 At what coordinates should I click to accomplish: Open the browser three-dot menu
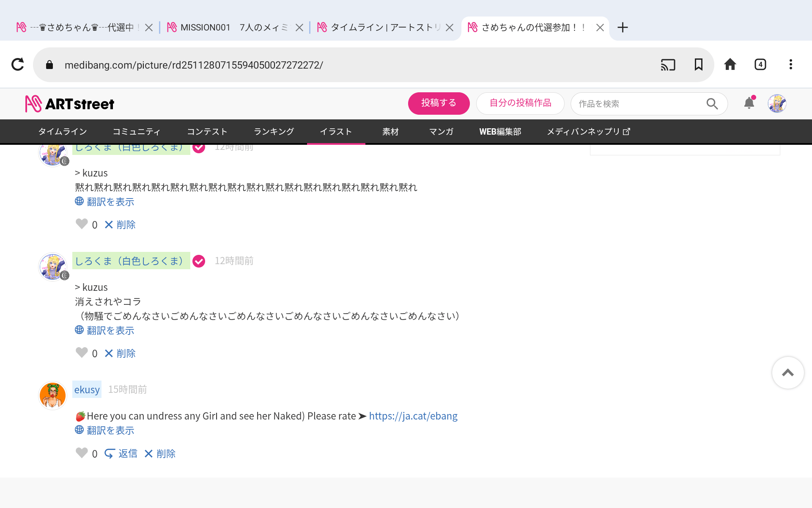[x=790, y=64]
